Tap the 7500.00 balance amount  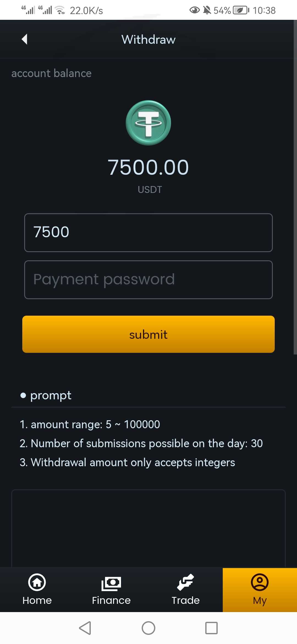point(148,167)
